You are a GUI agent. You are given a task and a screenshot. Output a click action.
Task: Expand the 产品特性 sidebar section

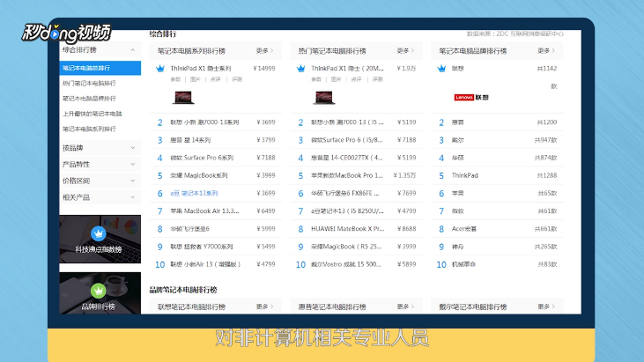[x=133, y=164]
